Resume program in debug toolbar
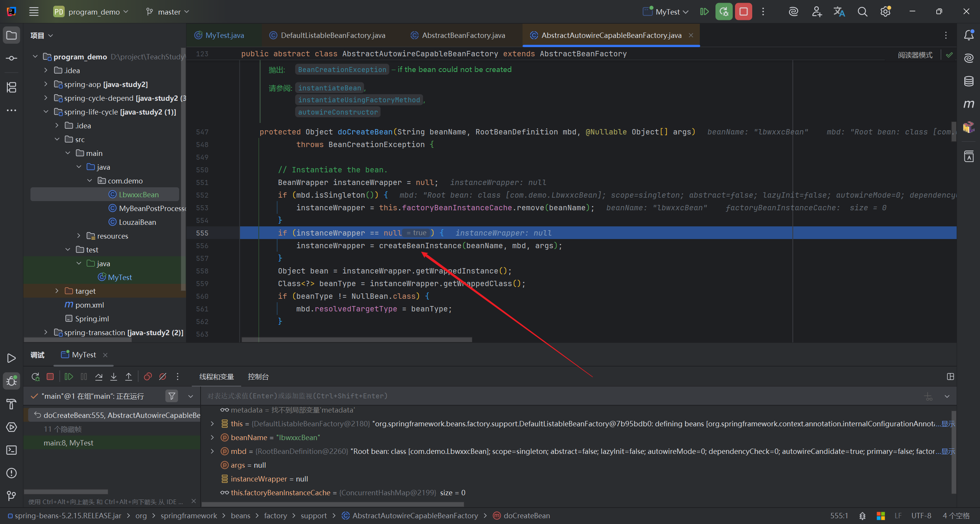The image size is (980, 524). pyautogui.click(x=69, y=377)
